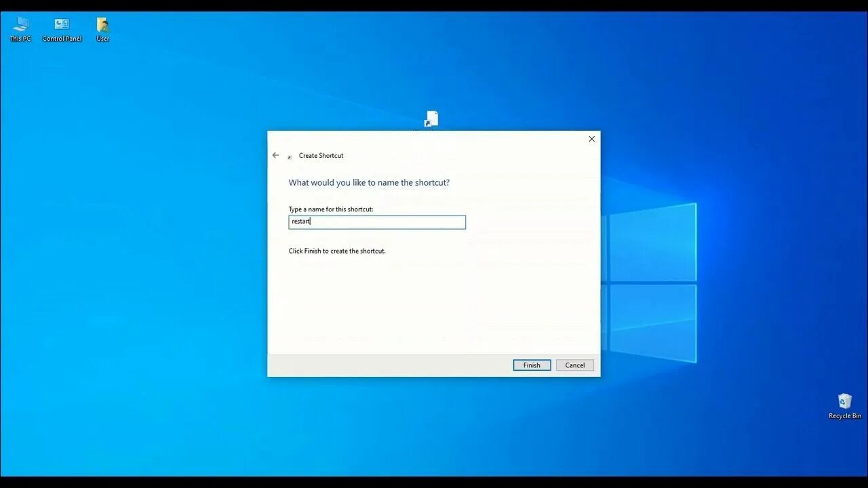Click the 'Create Shortcut' title text
Screen dimensions: 868x488
321,156
